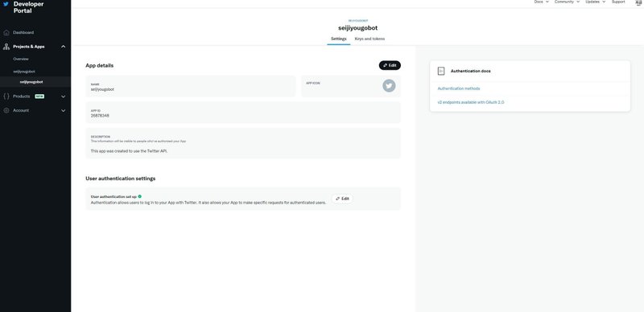This screenshot has height=312, width=644.
Task: Click the NEW badge beside Products
Action: (x=39, y=96)
